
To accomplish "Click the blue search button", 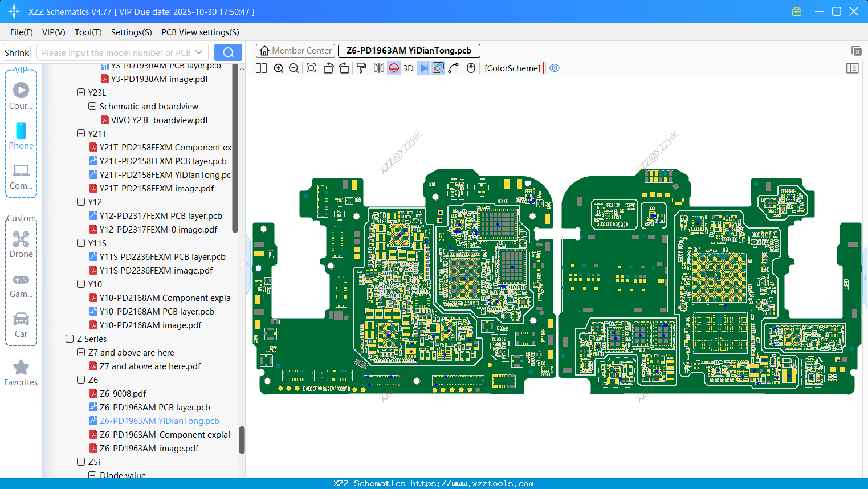I will point(228,52).
